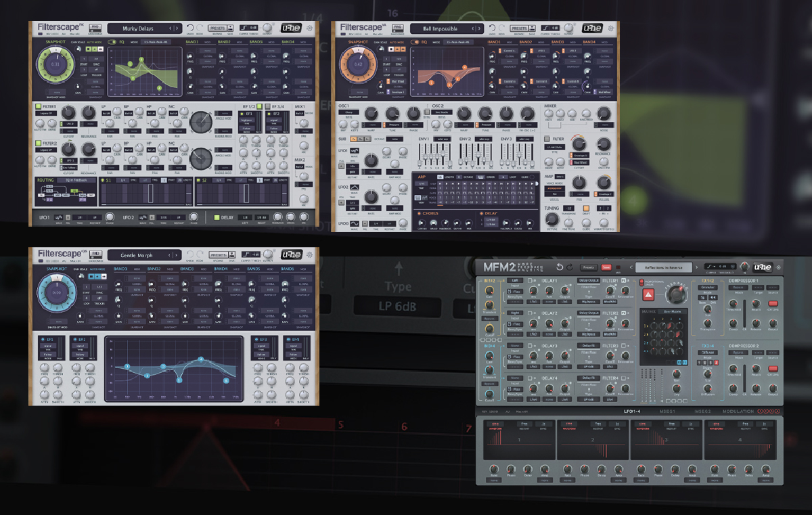Viewport: 812px width, 515px height.
Task: Open EQ mode dropdown in Filterscape FX
Action: (156, 42)
